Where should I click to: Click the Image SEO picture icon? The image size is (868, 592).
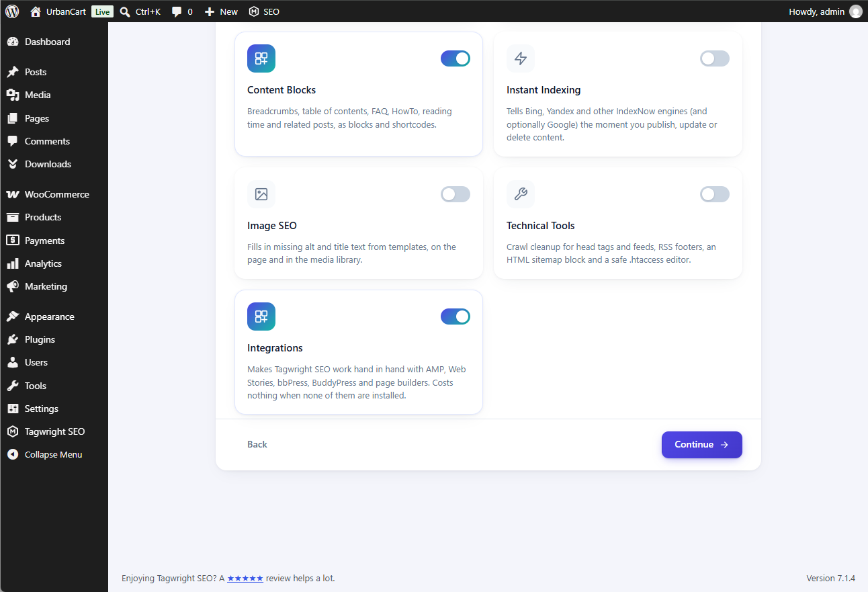[x=261, y=194]
